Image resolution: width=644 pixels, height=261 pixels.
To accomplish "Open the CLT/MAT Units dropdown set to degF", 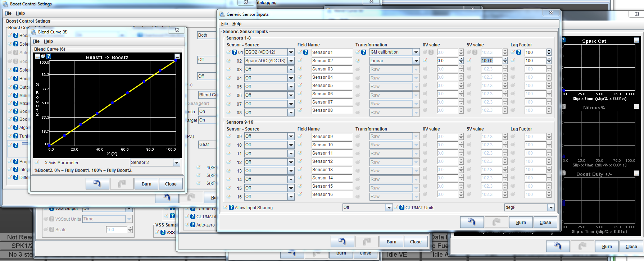I will 551,207.
